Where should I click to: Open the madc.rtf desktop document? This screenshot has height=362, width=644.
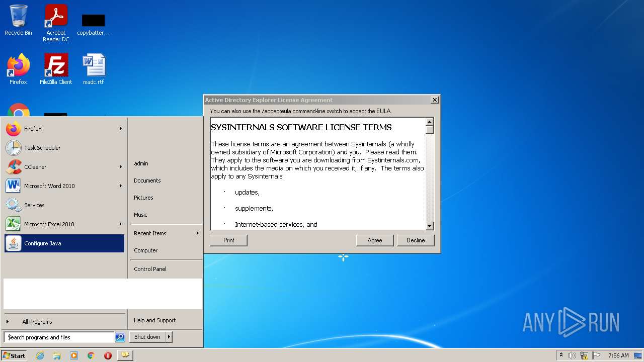(94, 69)
